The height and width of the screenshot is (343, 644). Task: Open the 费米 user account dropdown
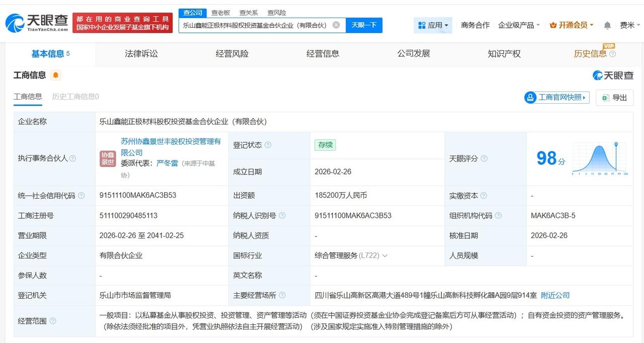pyautogui.click(x=630, y=25)
